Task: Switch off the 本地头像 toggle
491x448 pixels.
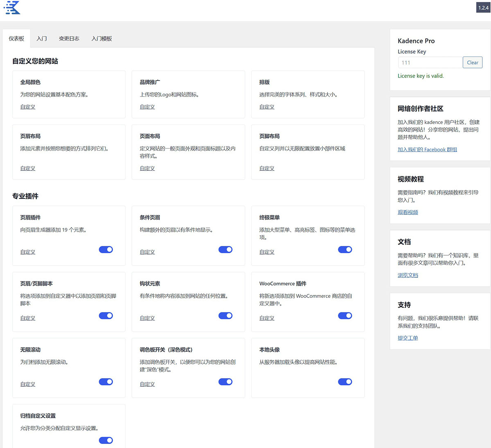Action: [345, 382]
